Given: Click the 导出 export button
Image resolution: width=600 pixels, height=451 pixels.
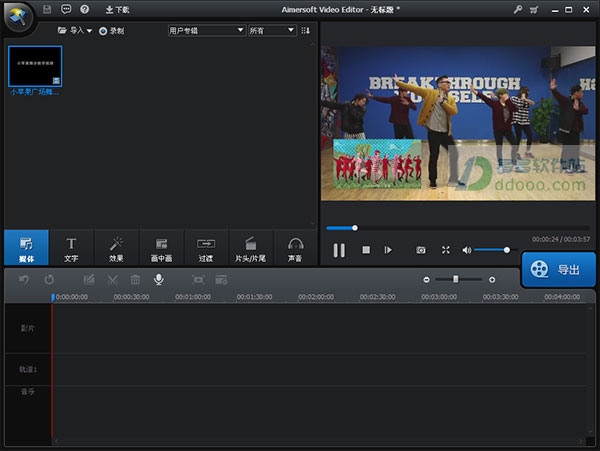Looking at the screenshot, I should 559,270.
